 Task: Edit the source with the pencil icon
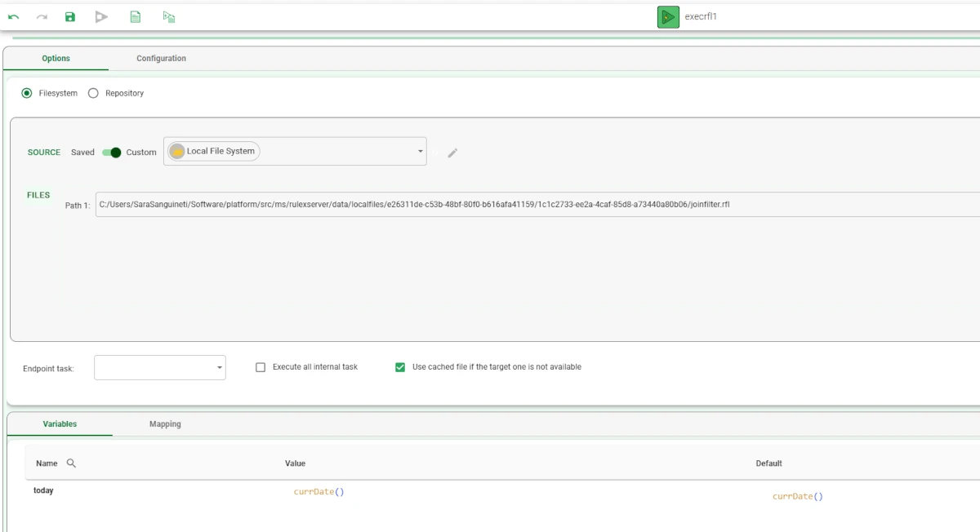click(453, 153)
